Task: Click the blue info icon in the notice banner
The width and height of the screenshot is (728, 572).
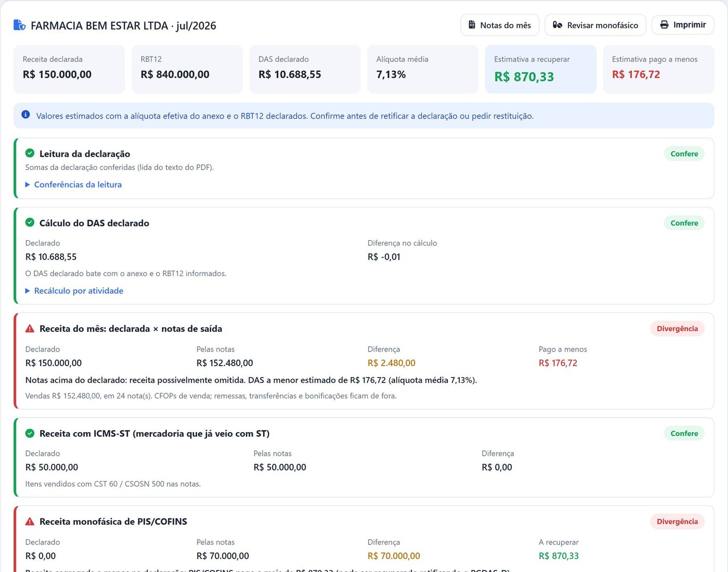Action: pyautogui.click(x=25, y=114)
